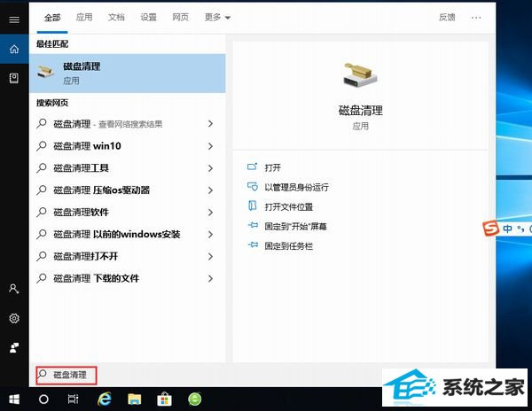Open File Explorer from taskbar
532x411 pixels.
135,399
